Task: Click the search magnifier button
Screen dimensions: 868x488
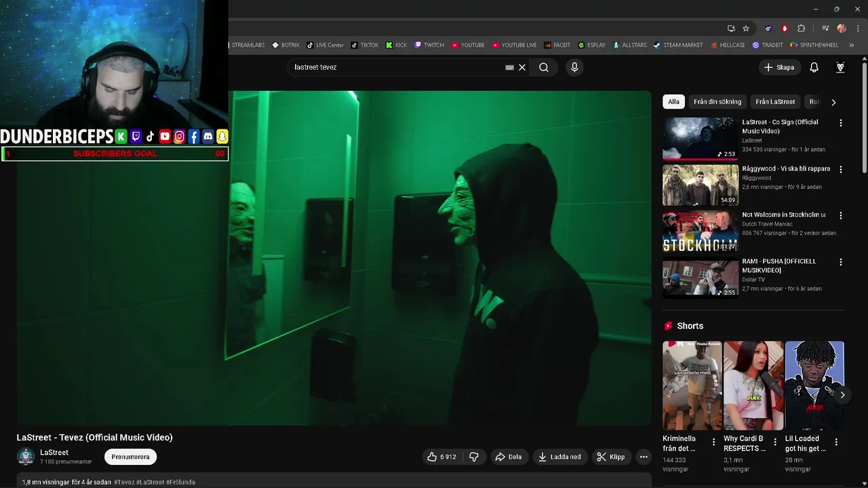Action: [544, 67]
